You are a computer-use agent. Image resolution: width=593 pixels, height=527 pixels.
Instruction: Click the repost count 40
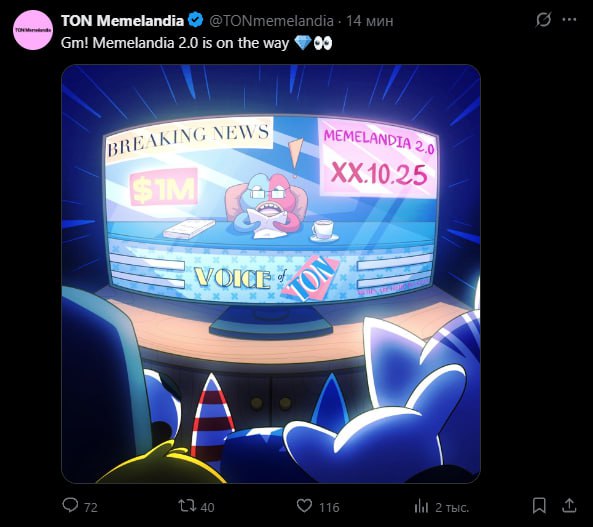[x=207, y=507]
